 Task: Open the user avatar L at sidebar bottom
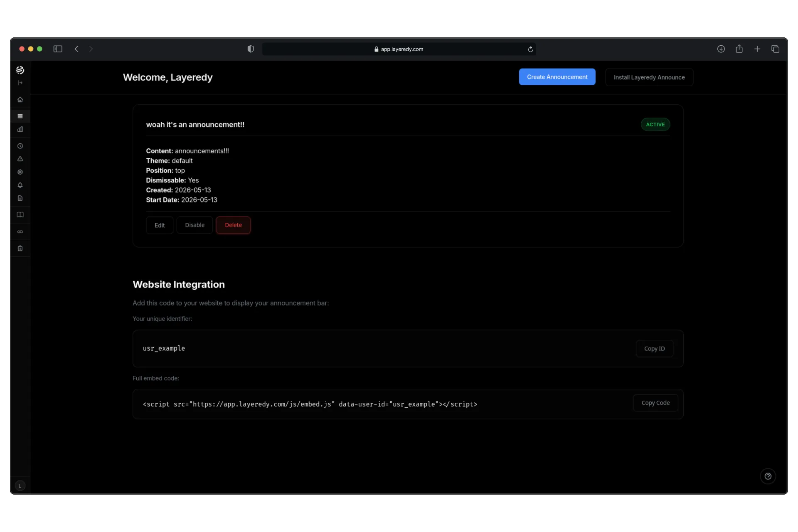click(20, 485)
